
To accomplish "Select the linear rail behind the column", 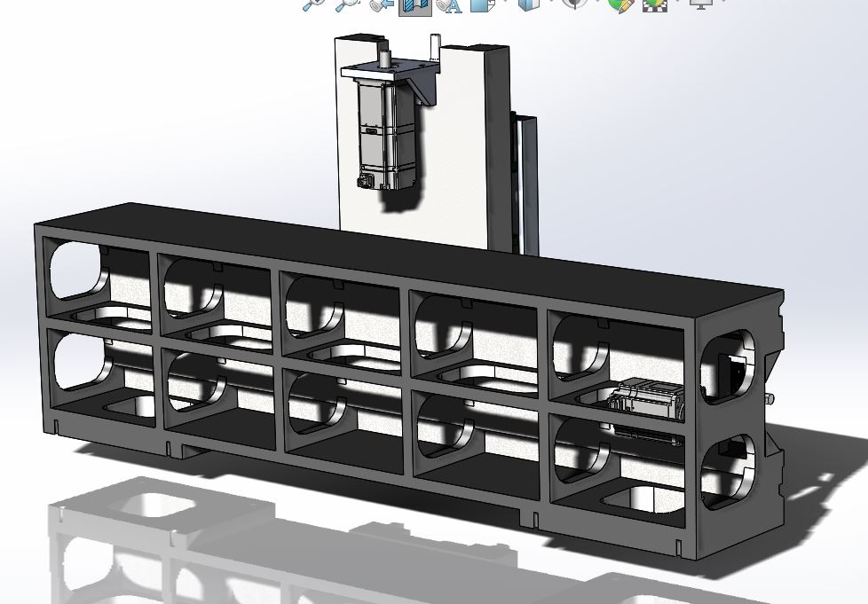I will [527, 185].
